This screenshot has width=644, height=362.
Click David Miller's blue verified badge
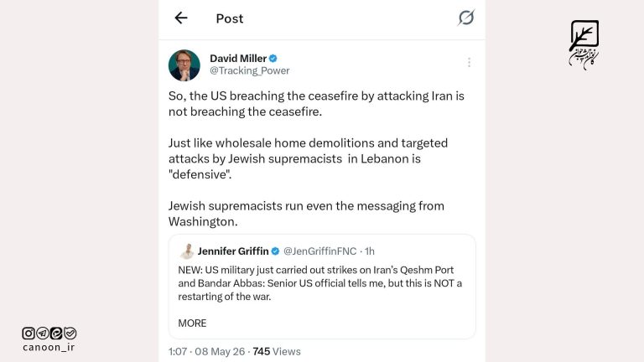tap(273, 59)
